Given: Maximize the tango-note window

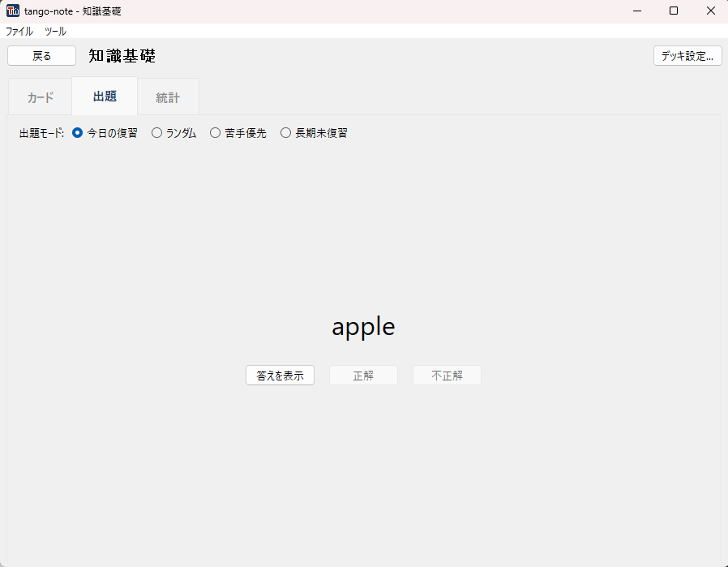Looking at the screenshot, I should [674, 11].
